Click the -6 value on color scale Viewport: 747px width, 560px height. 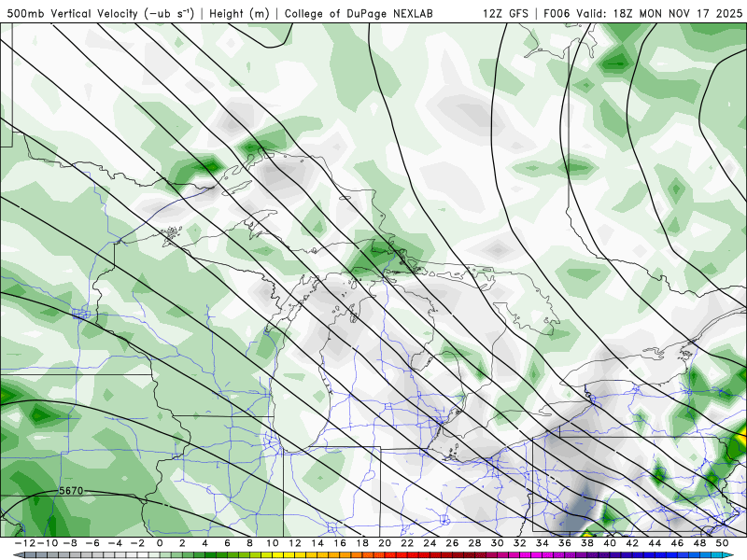point(92,543)
